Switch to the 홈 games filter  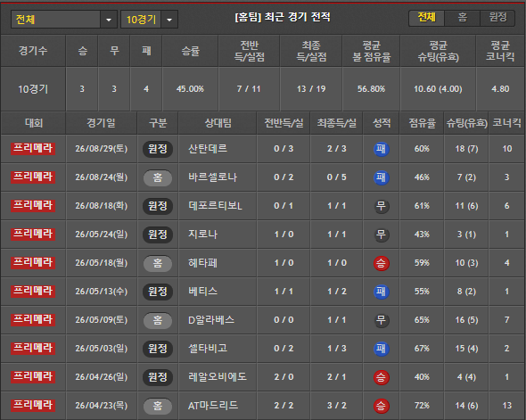[x=463, y=18]
